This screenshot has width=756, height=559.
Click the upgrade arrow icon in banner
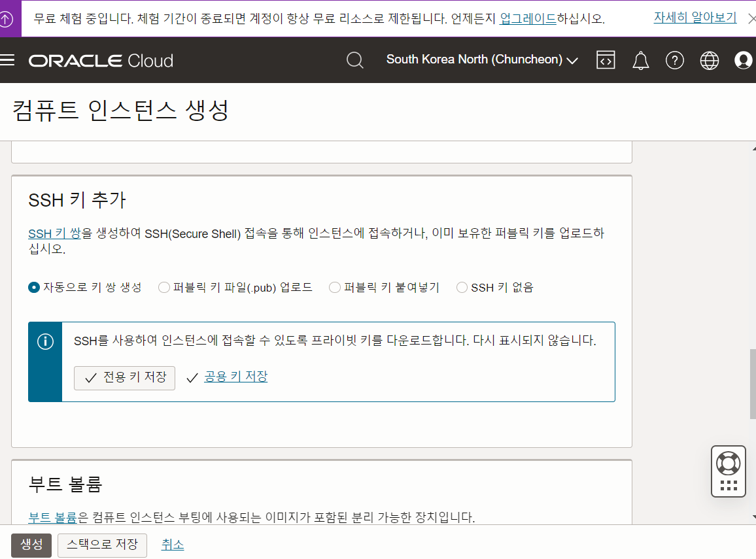click(7, 19)
